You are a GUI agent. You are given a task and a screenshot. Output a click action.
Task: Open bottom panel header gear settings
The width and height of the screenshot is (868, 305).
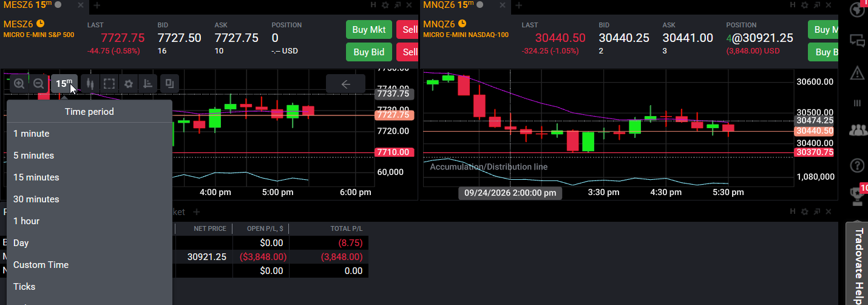[805, 211]
